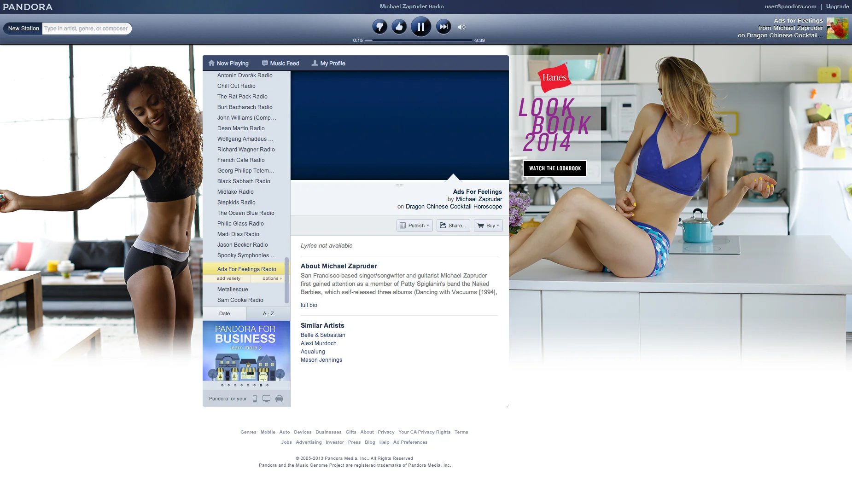852x504 pixels.
Task: Select Madi Diaz Radio station
Action: tap(238, 234)
